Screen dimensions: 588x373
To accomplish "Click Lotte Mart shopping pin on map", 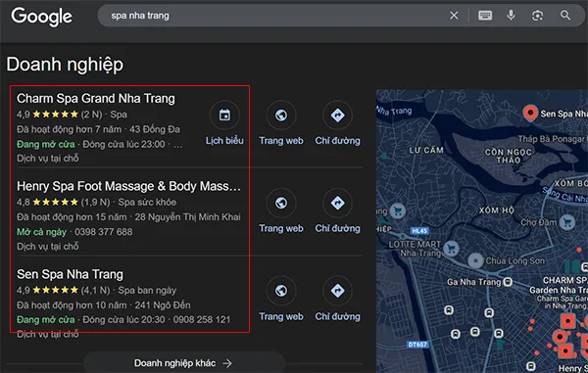I will point(451,248).
